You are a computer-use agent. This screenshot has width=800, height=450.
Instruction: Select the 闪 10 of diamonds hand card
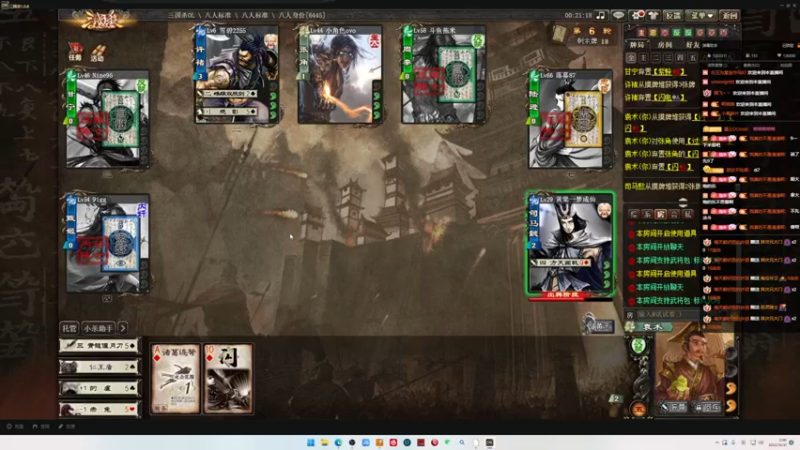228,378
